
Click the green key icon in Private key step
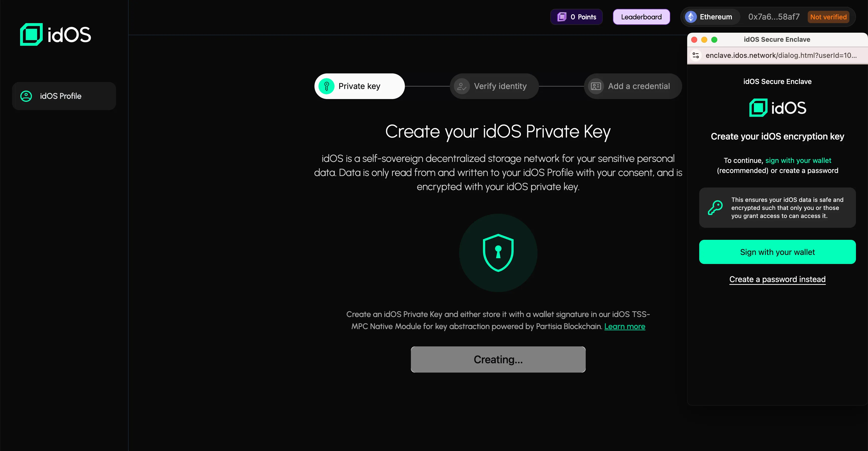pos(326,86)
